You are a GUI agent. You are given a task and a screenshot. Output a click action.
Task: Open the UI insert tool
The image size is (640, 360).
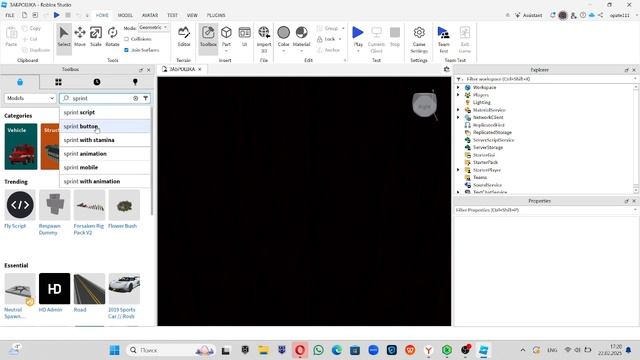tap(244, 37)
